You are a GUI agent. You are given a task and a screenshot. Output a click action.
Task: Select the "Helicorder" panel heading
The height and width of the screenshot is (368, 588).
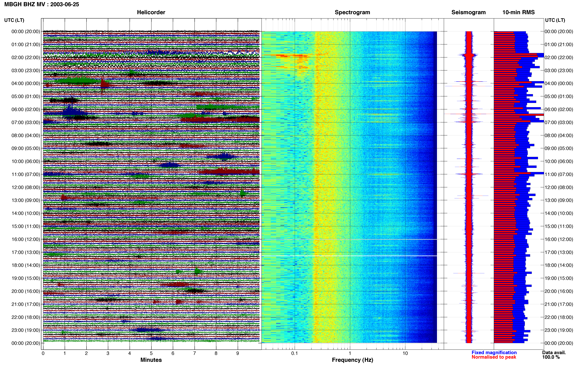(x=151, y=12)
